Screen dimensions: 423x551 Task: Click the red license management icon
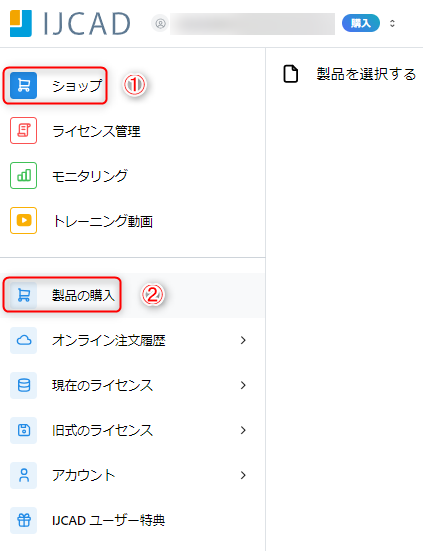point(24,130)
